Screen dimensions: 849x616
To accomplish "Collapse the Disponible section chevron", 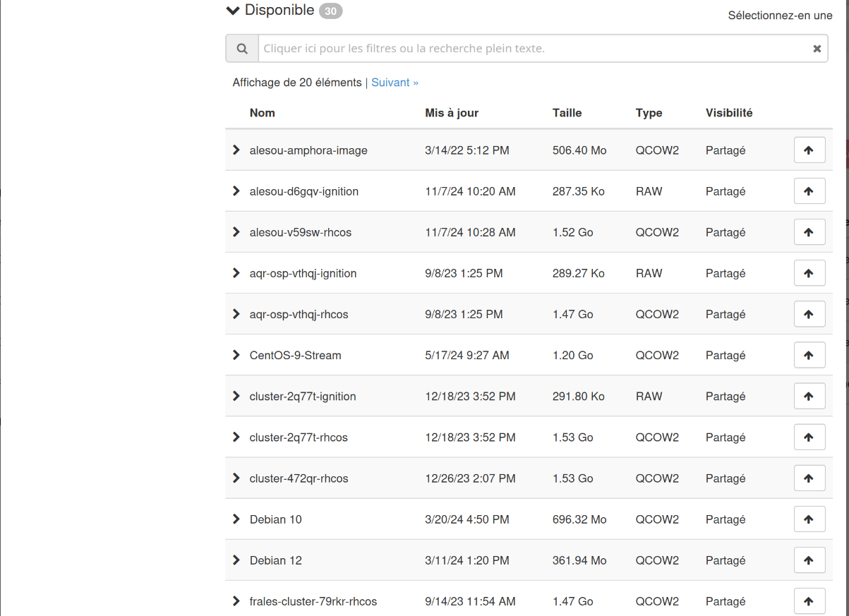I will (233, 11).
